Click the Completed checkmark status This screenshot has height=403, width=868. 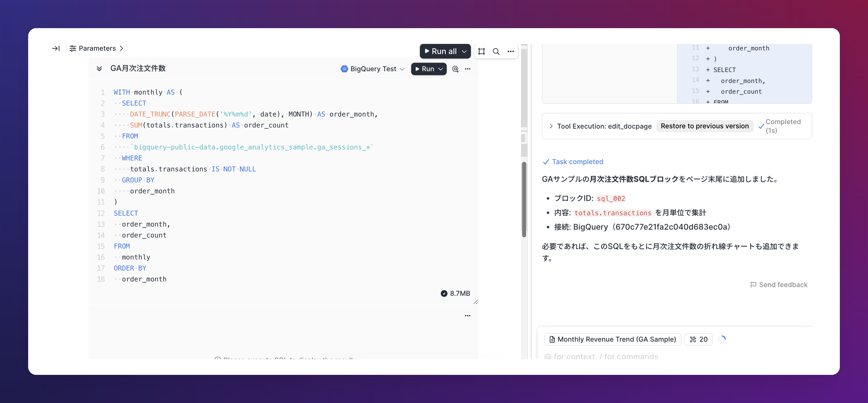pyautogui.click(x=761, y=126)
